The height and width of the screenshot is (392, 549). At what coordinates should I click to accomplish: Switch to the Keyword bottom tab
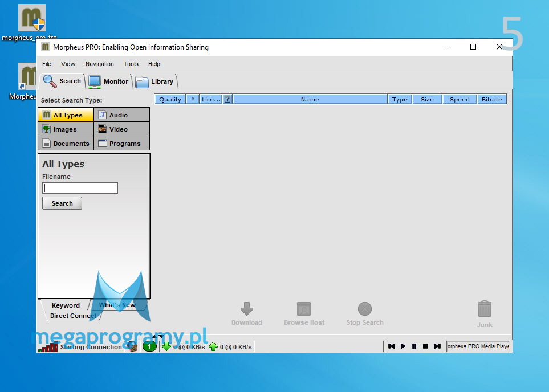tap(66, 305)
